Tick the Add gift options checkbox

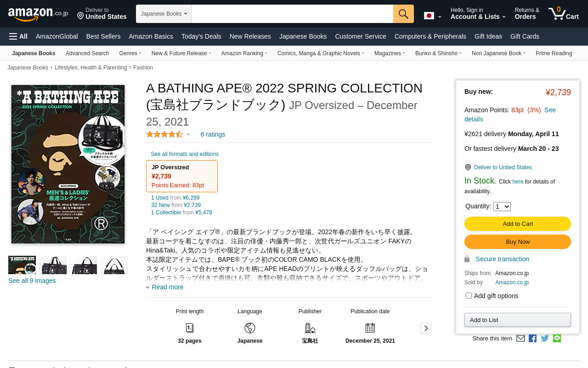[469, 296]
